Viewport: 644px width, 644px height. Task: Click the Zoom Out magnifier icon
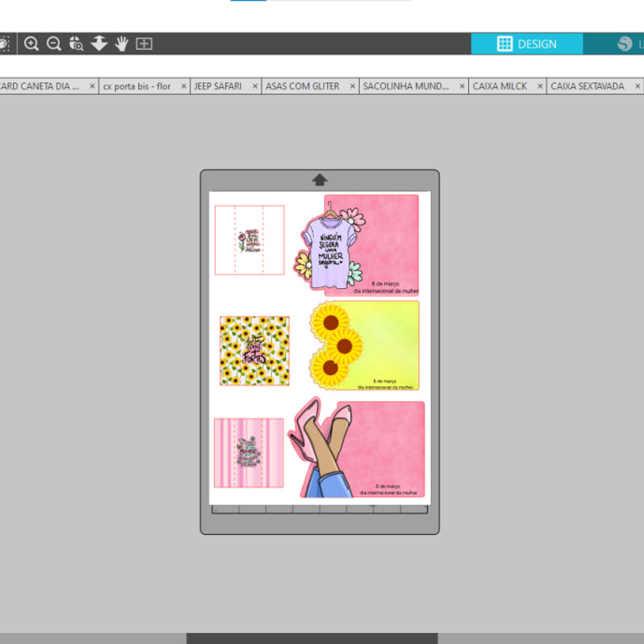click(54, 44)
